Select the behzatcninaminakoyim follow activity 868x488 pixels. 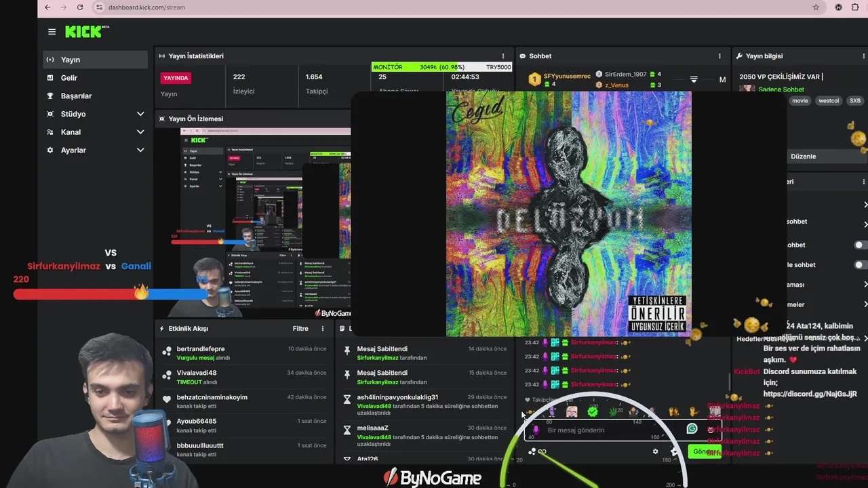pyautogui.click(x=243, y=401)
